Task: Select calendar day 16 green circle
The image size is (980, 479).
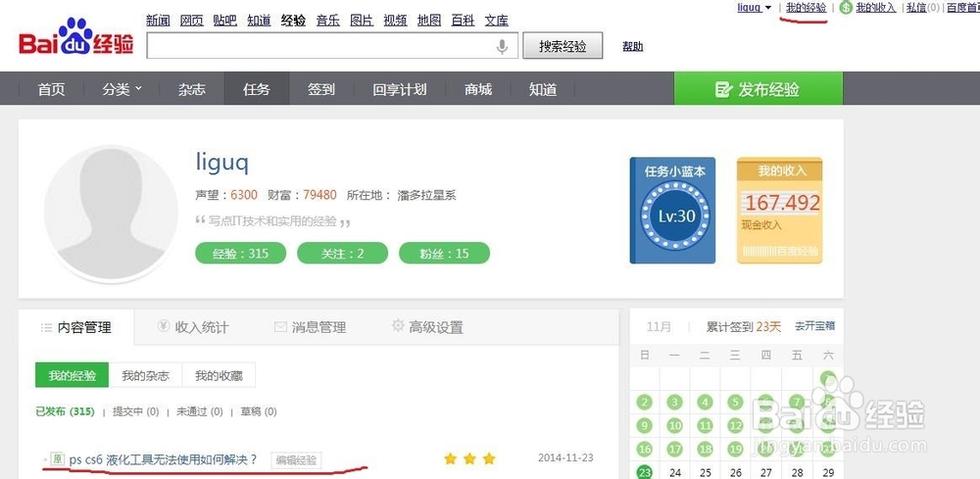Action: pyautogui.click(x=645, y=449)
